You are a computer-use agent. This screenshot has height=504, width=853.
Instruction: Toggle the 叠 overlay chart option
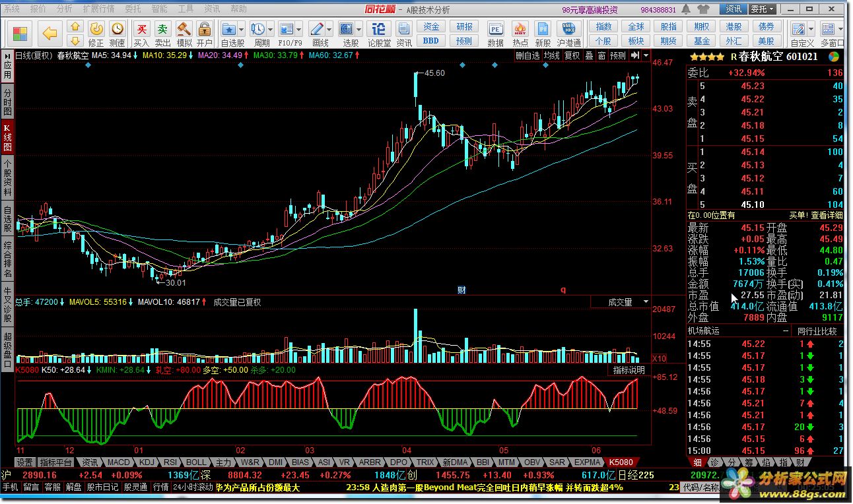click(x=589, y=56)
